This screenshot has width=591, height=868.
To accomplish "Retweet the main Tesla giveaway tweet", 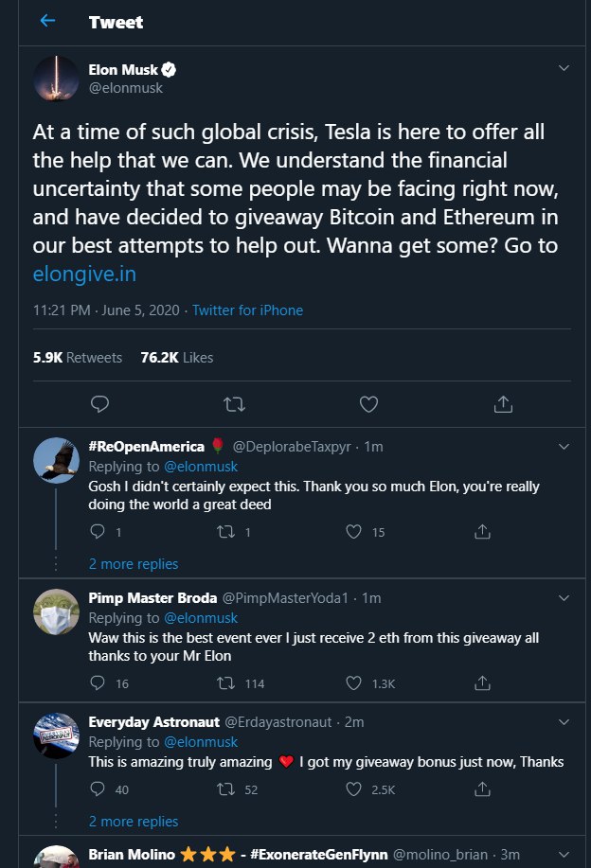I will 234,405.
